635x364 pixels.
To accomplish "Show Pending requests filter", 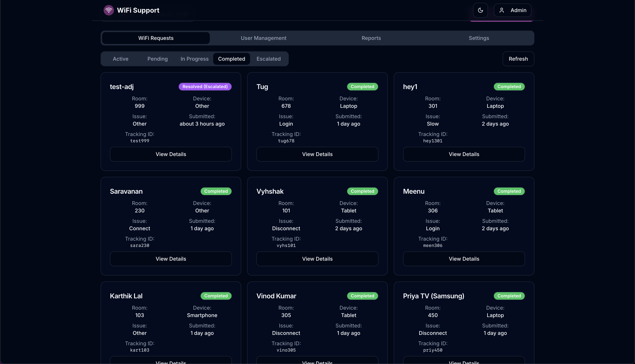I will coord(157,59).
